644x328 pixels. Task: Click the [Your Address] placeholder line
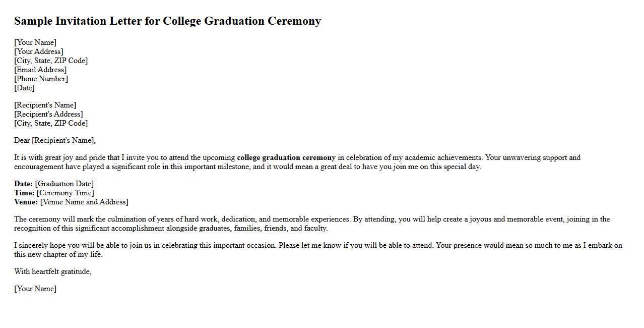(x=39, y=51)
